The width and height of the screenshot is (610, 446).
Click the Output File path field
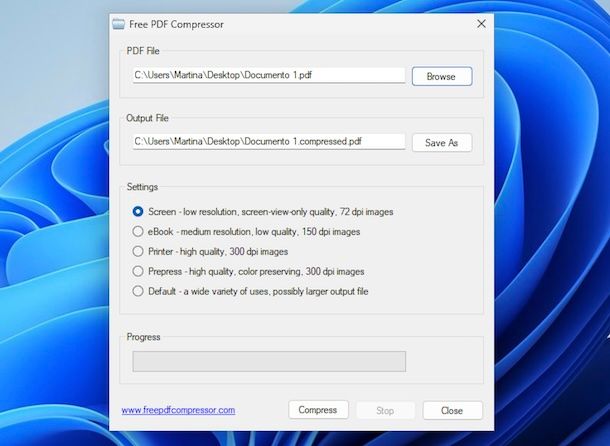point(269,142)
